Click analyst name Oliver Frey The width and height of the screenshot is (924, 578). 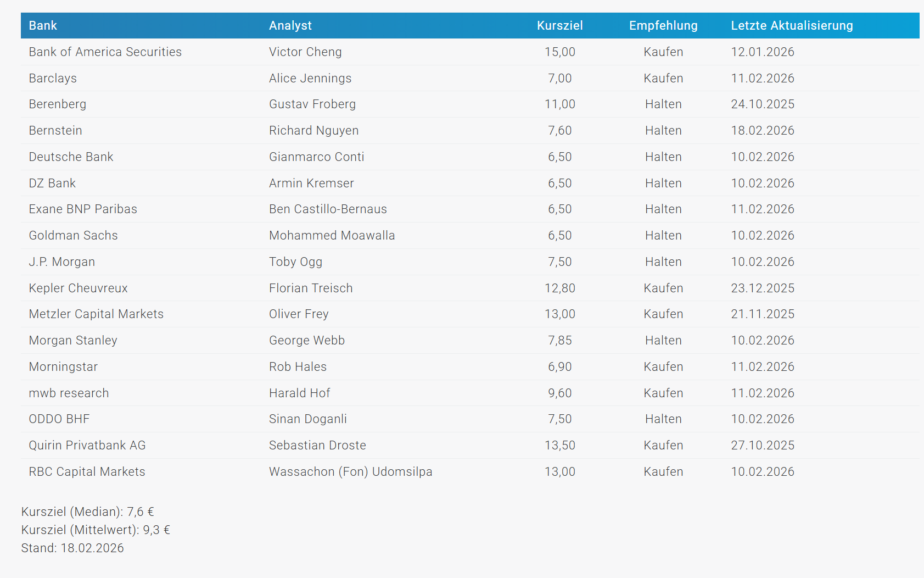(299, 314)
